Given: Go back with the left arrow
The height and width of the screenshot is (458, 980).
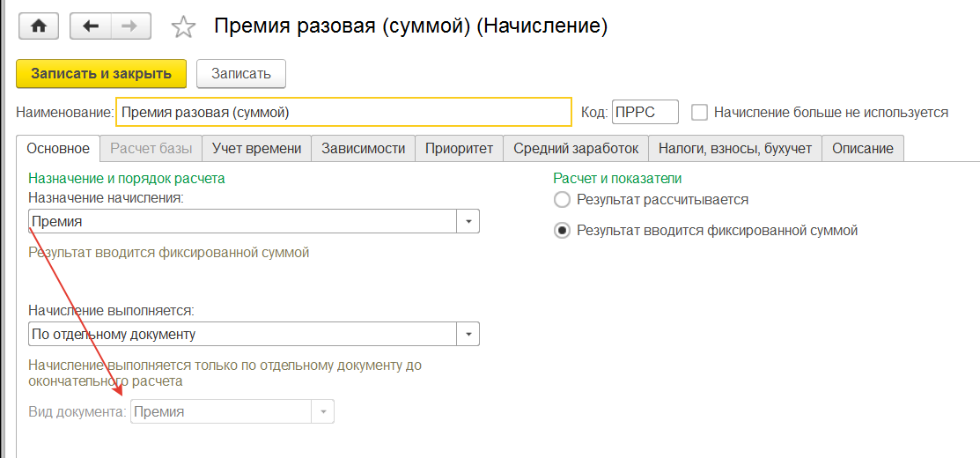Looking at the screenshot, I should (x=89, y=26).
